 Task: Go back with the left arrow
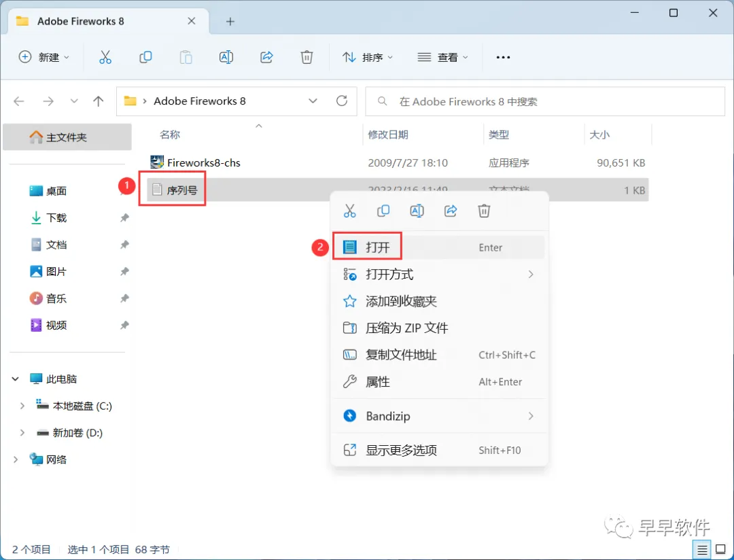click(19, 101)
